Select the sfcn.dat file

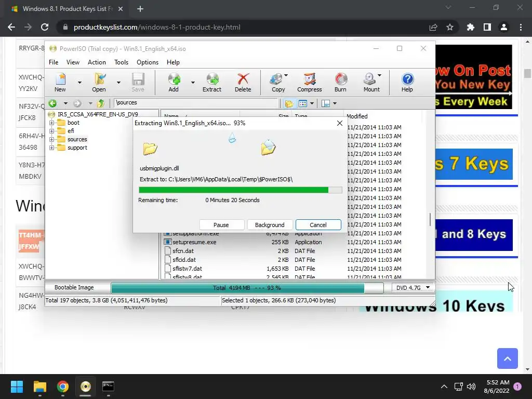[183, 251]
